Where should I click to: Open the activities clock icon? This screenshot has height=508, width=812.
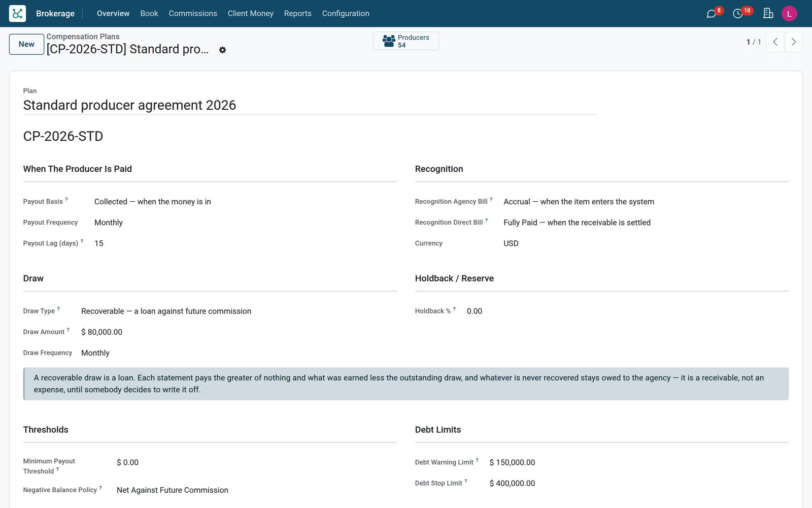[738, 14]
